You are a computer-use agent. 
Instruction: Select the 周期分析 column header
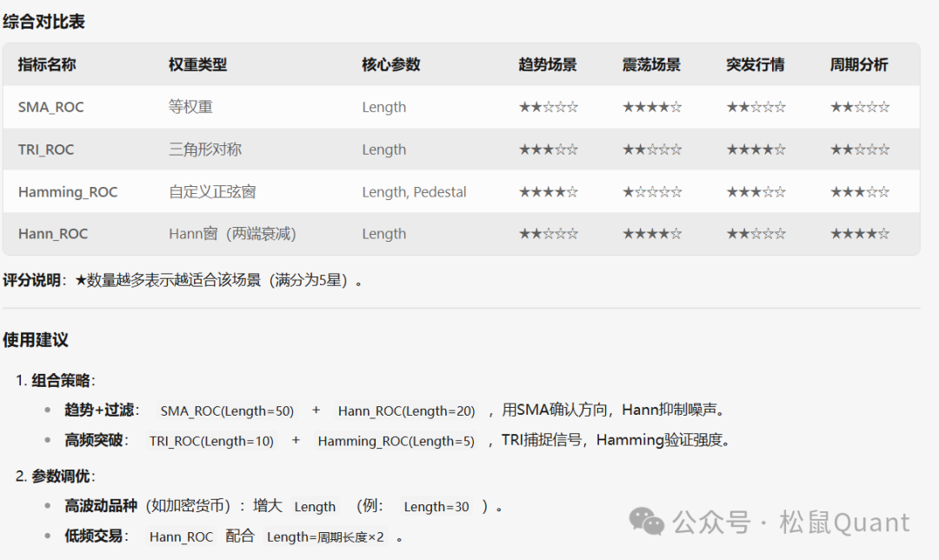pos(859,64)
